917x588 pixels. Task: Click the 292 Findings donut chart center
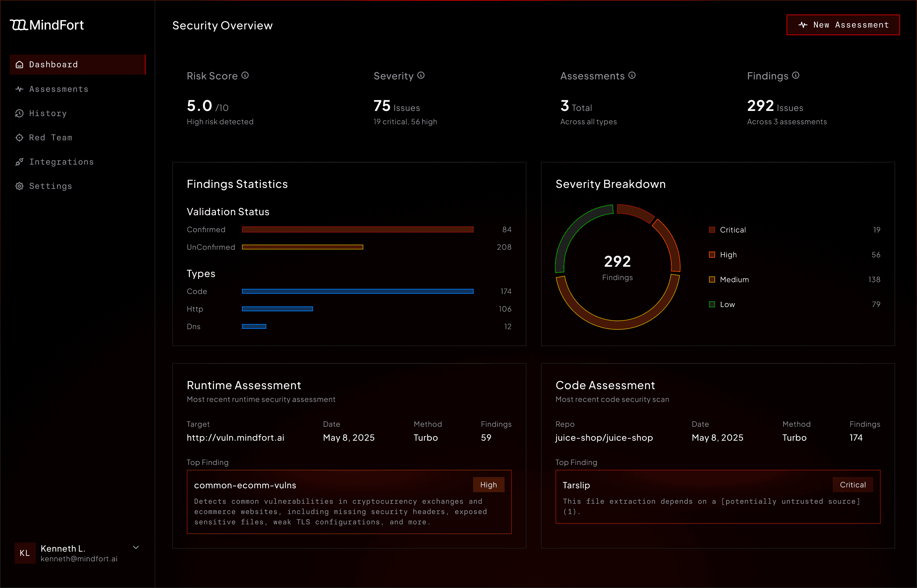618,267
